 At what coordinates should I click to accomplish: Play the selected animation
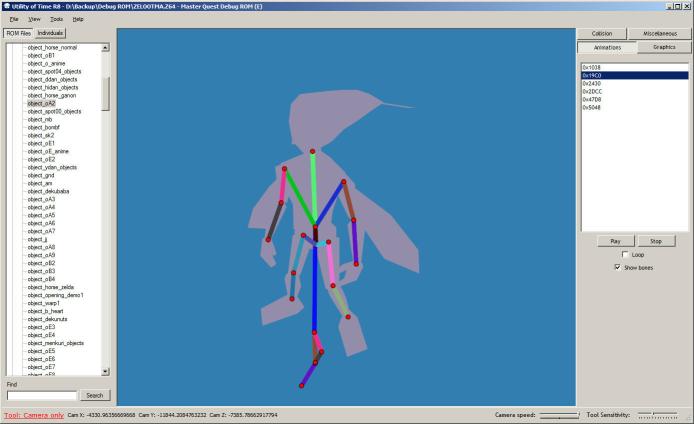point(615,241)
